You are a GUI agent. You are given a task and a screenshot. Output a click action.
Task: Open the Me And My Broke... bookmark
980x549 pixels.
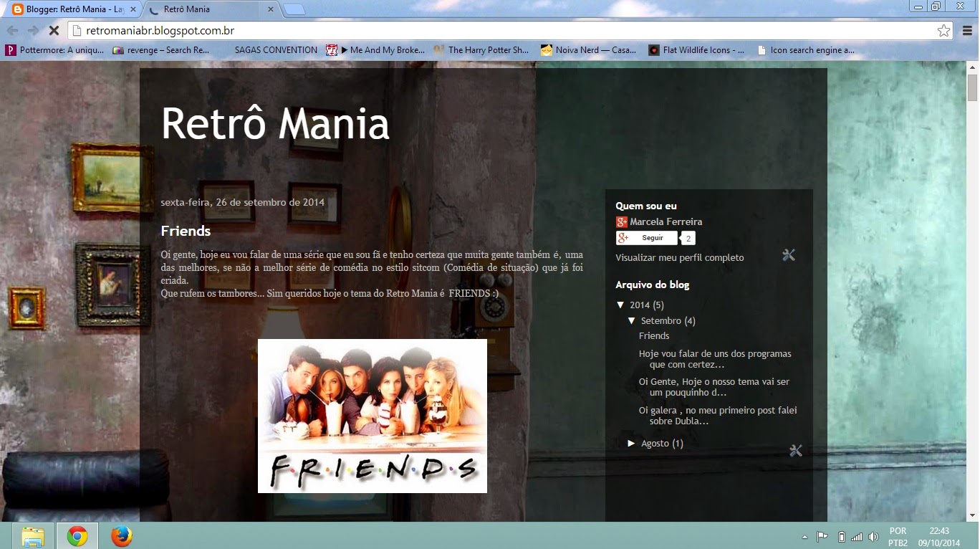point(375,50)
